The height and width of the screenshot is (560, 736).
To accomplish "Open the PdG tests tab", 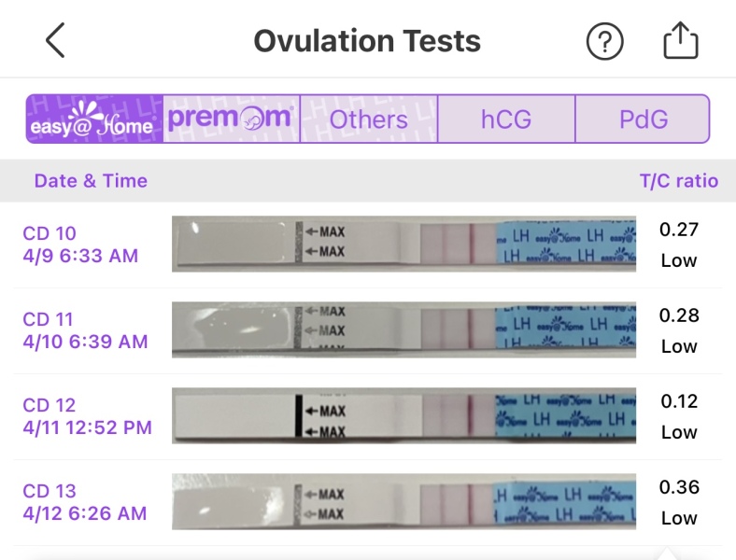I will tap(643, 119).
